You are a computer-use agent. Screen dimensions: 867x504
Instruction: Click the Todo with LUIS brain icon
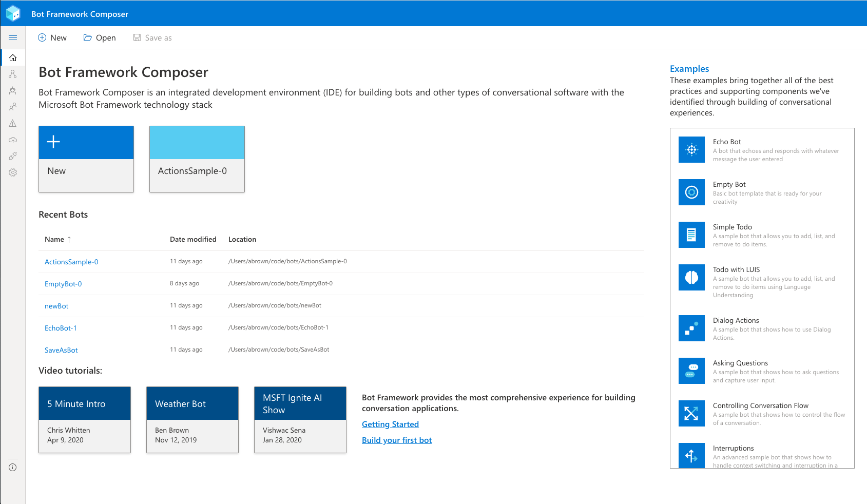tap(691, 278)
